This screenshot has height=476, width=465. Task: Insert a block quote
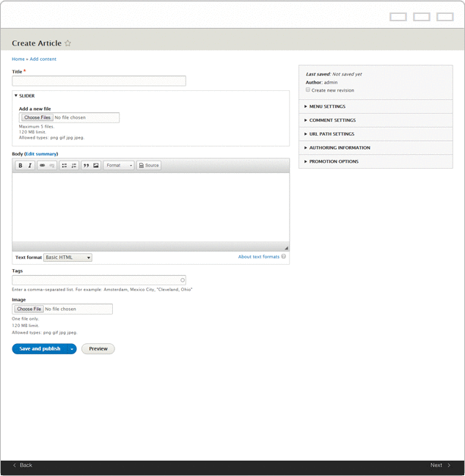click(x=87, y=166)
